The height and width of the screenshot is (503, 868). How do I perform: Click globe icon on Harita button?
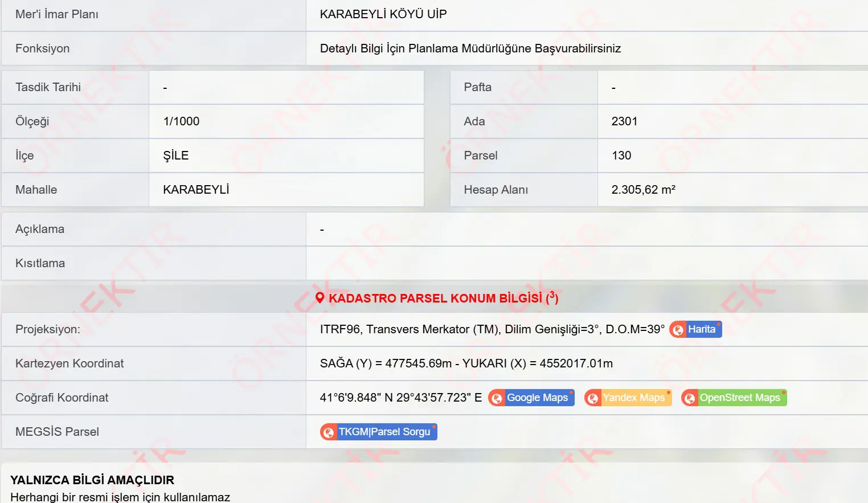(678, 330)
